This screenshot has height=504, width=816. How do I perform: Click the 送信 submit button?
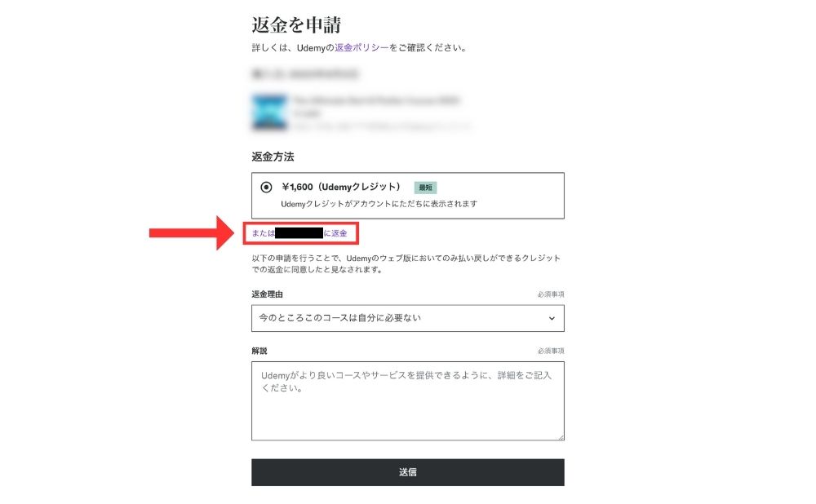click(407, 472)
